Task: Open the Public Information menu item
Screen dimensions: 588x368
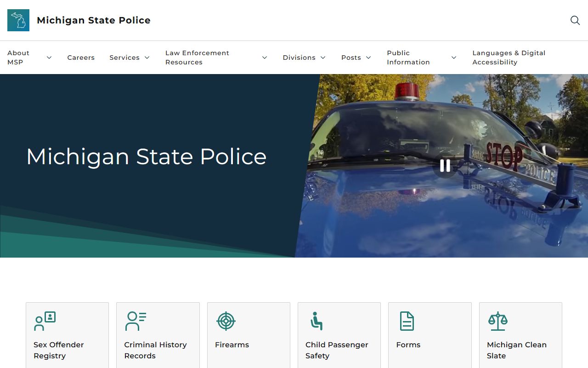Action: [x=408, y=57]
